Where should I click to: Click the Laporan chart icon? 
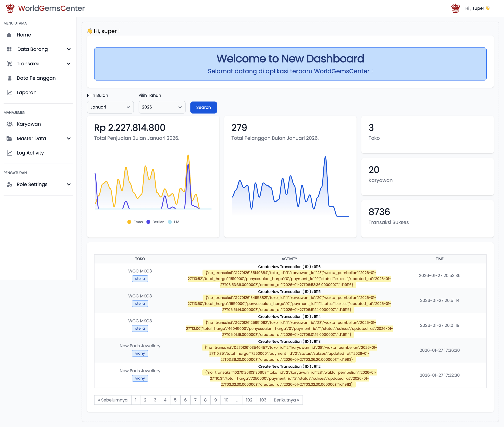(x=9, y=93)
